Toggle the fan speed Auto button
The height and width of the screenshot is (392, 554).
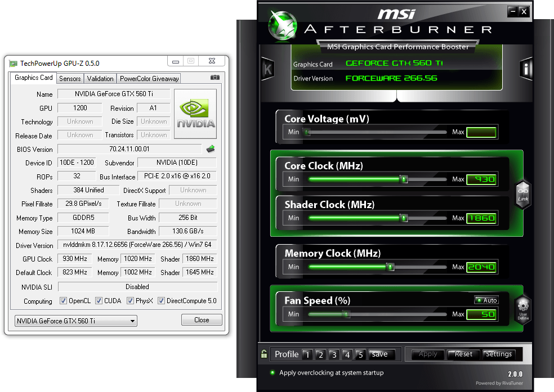486,300
